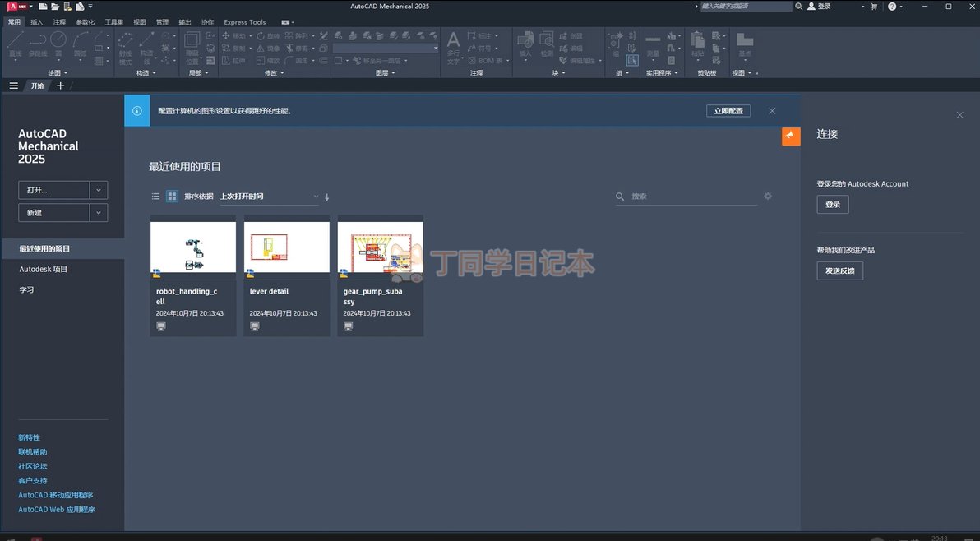980x541 pixels.
Task: Open the AutoCAD application menu logo
Action: tap(13, 7)
